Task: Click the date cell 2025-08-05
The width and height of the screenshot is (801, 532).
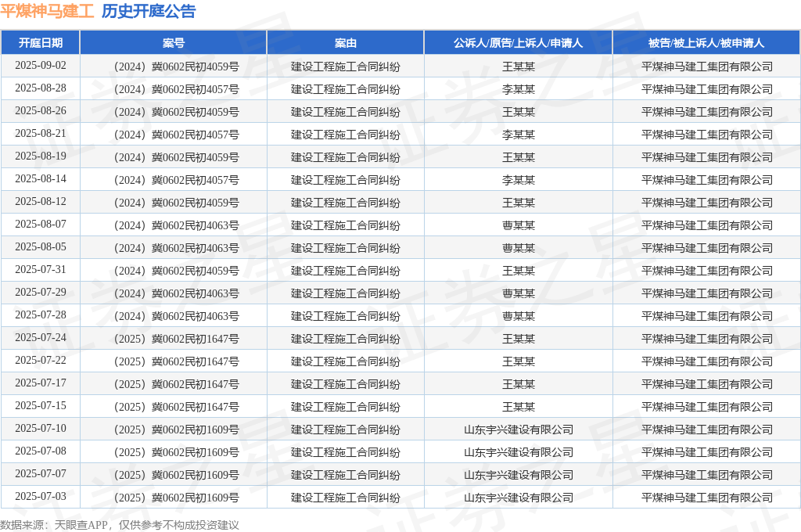Action: pos(41,247)
